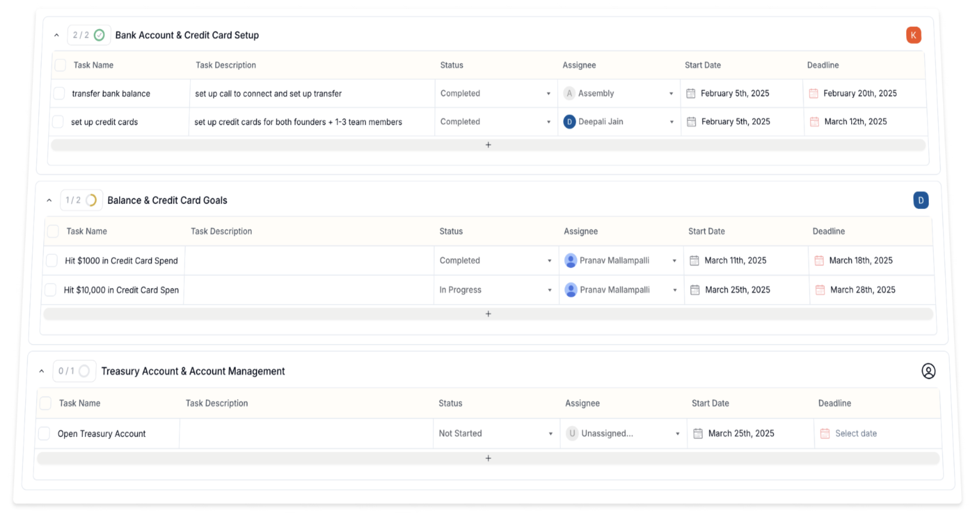Click the blue D avatar icon
This screenshot has width=980, height=525.
921,200
